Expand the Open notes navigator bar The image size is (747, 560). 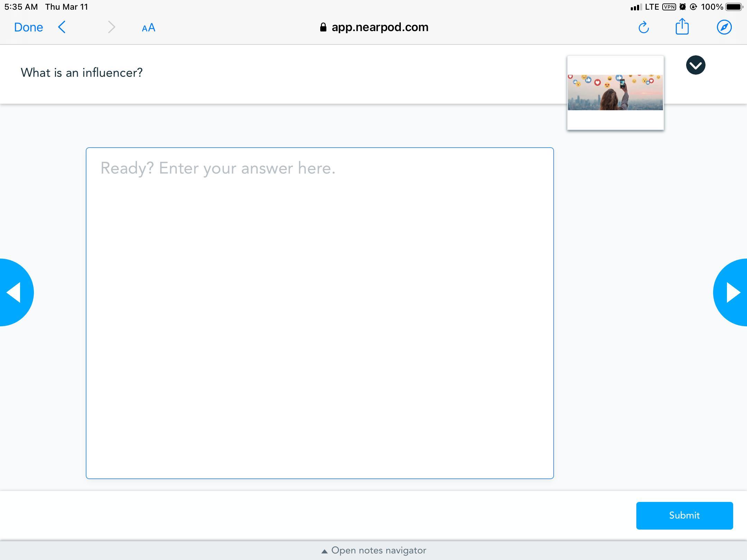tap(373, 550)
